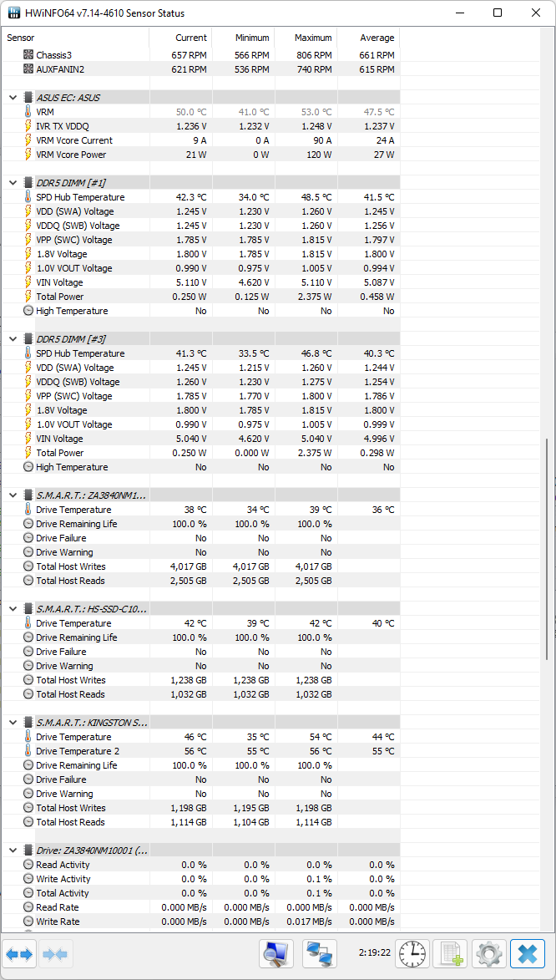
Task: Click the ZA3840NM1 Drive Remaining Life icon
Action: point(28,524)
